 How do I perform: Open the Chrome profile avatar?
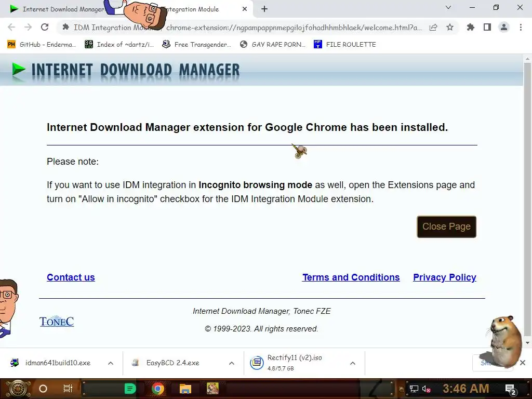point(504,27)
